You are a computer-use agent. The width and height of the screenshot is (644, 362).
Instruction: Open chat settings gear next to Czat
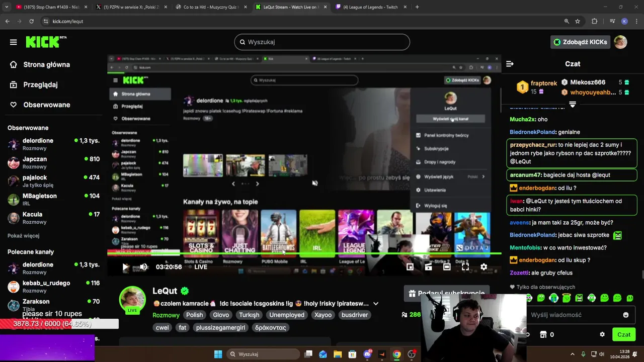coord(602,334)
